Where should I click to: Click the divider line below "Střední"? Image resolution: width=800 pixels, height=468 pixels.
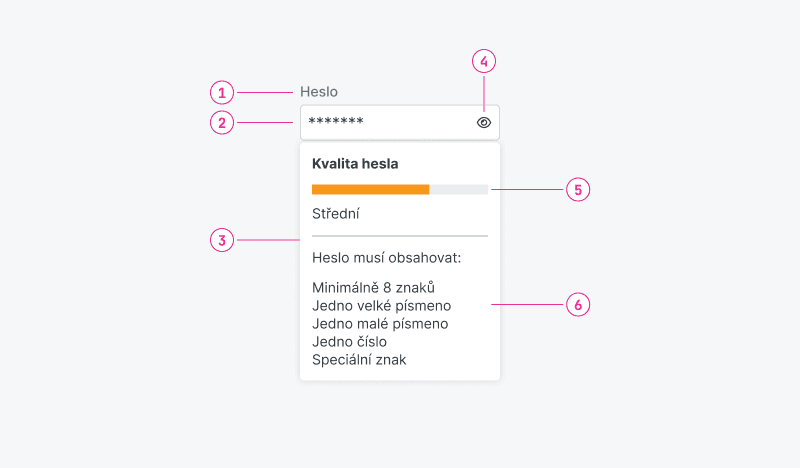(400, 236)
